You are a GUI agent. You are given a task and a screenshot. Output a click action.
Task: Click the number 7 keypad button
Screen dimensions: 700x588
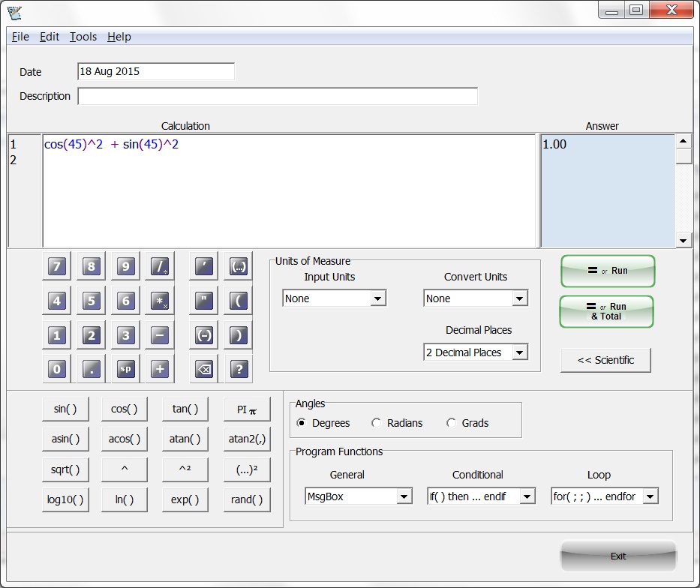pos(57,266)
